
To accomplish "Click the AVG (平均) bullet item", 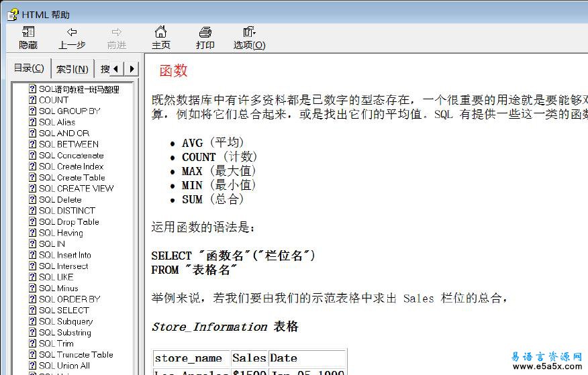I will tap(213, 143).
